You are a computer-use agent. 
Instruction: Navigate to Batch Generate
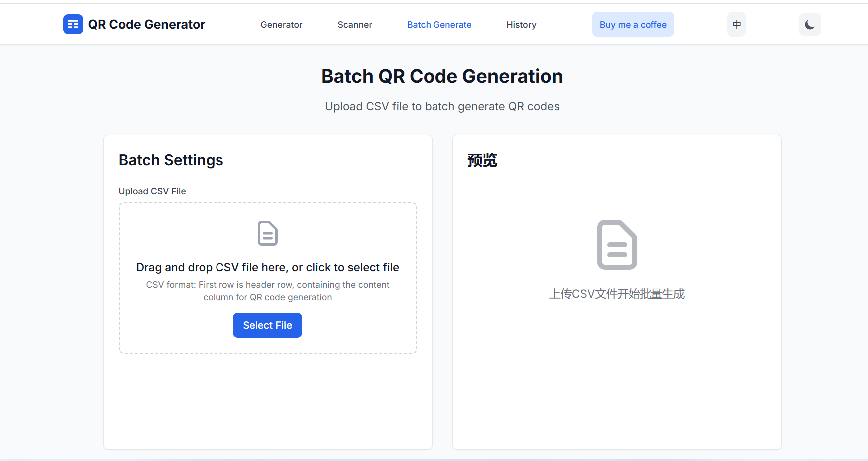[439, 24]
